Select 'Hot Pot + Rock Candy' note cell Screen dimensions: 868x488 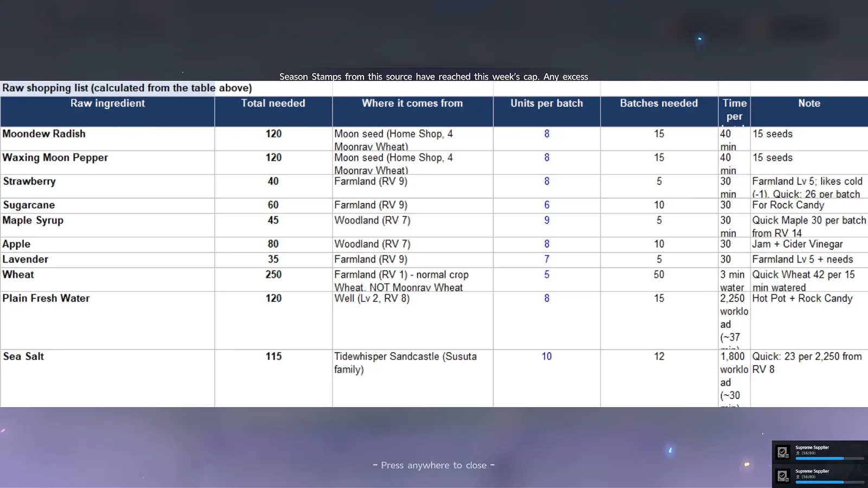click(809, 320)
